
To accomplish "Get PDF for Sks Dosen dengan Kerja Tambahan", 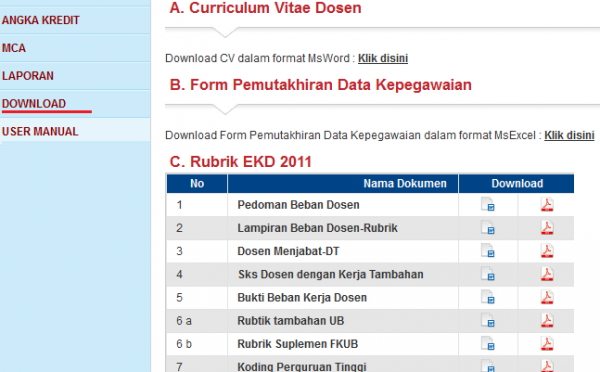I will point(547,274).
